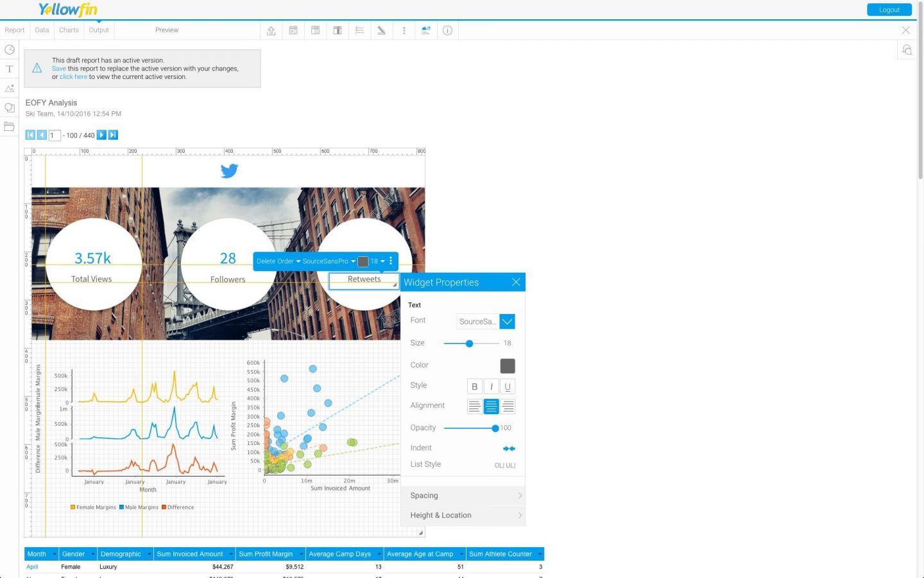Click the April link in table
Viewport: 924px width, 578px height.
pos(32,567)
